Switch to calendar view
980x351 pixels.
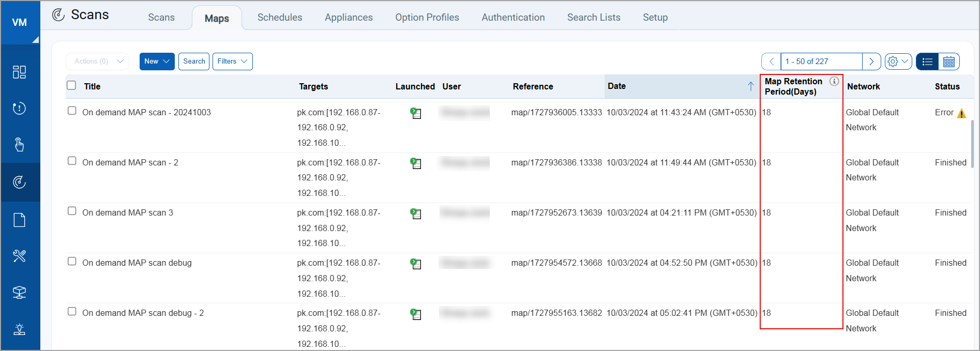(x=949, y=62)
